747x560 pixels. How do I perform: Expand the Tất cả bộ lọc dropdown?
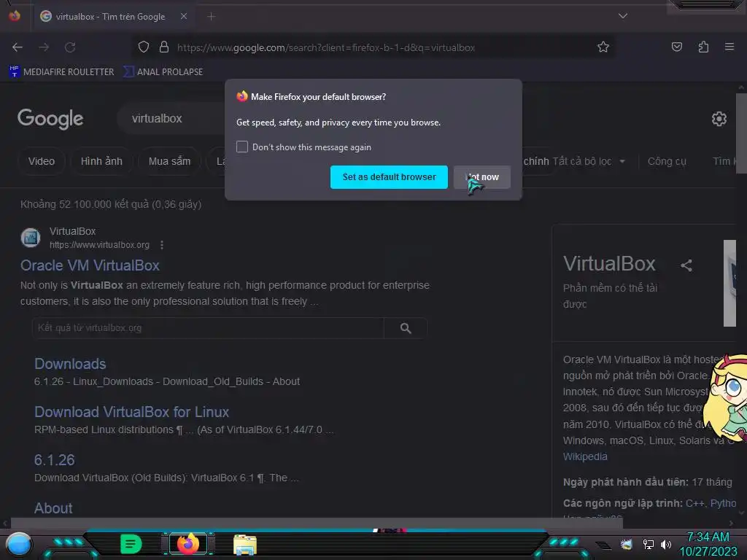pyautogui.click(x=589, y=161)
